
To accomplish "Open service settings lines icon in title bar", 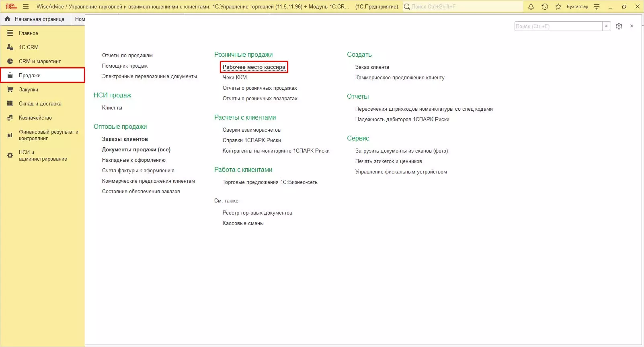I will click(x=597, y=6).
